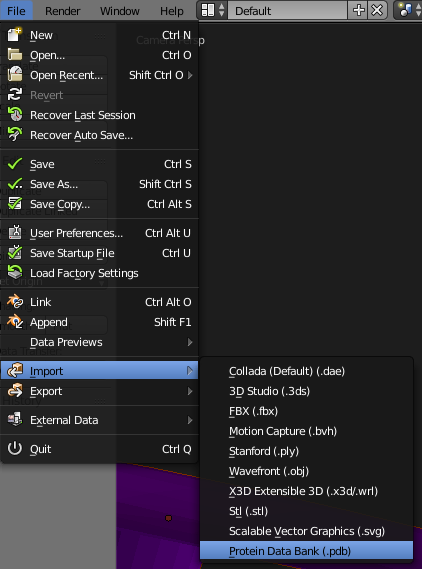Import Stanford (.ply)
Screen dimensions: 422x569
point(306,451)
